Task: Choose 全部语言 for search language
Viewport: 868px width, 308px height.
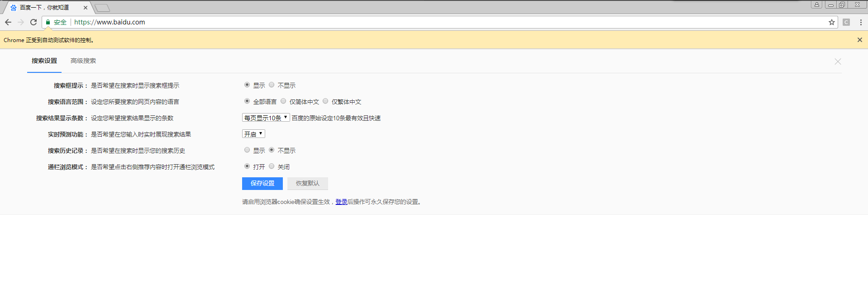Action: tap(247, 101)
